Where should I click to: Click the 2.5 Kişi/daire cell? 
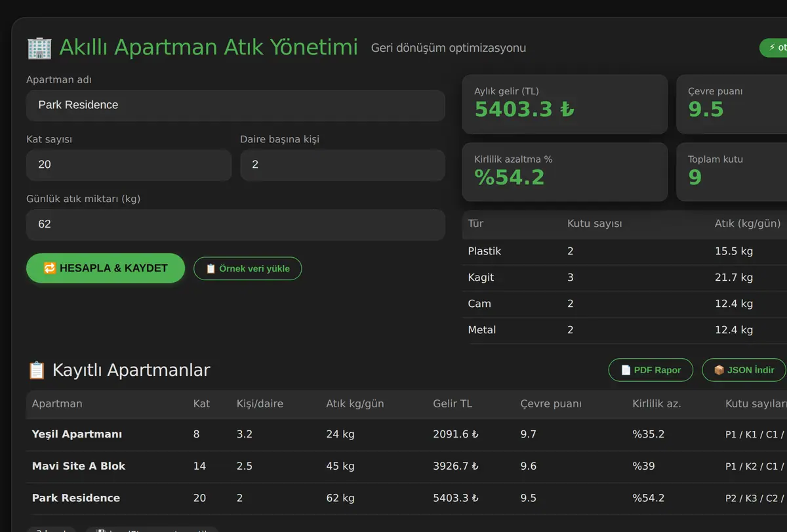tap(244, 466)
